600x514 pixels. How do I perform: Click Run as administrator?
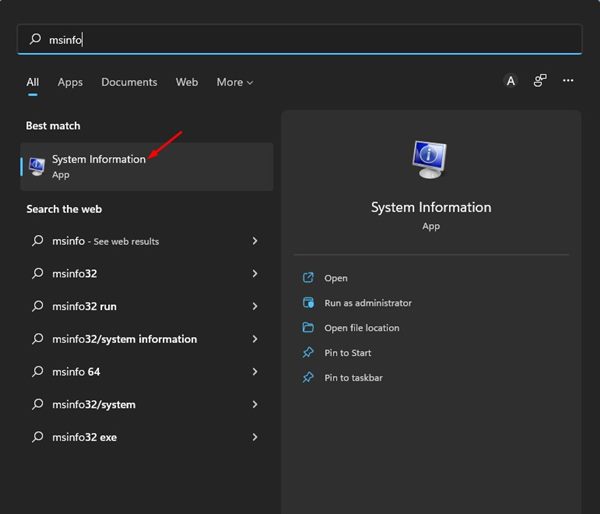coord(368,303)
